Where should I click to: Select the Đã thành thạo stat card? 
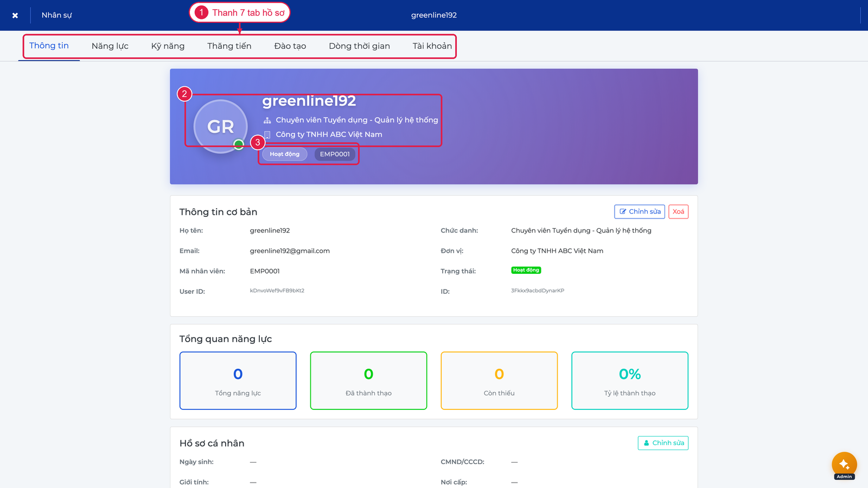click(369, 381)
